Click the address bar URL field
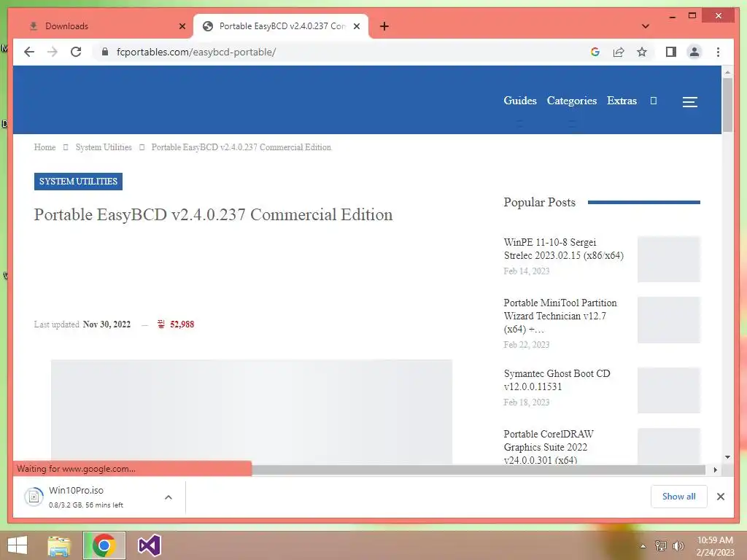 point(343,52)
